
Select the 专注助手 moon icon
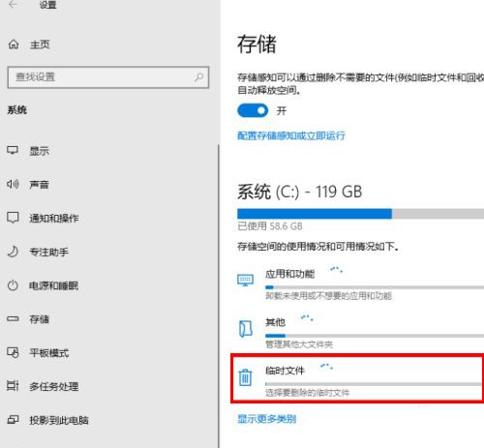pos(13,252)
